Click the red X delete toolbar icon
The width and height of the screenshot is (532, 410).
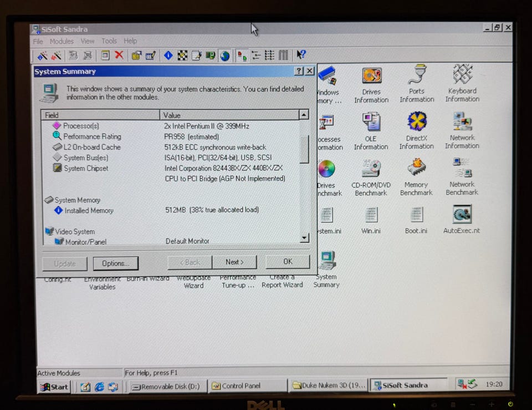pos(119,55)
